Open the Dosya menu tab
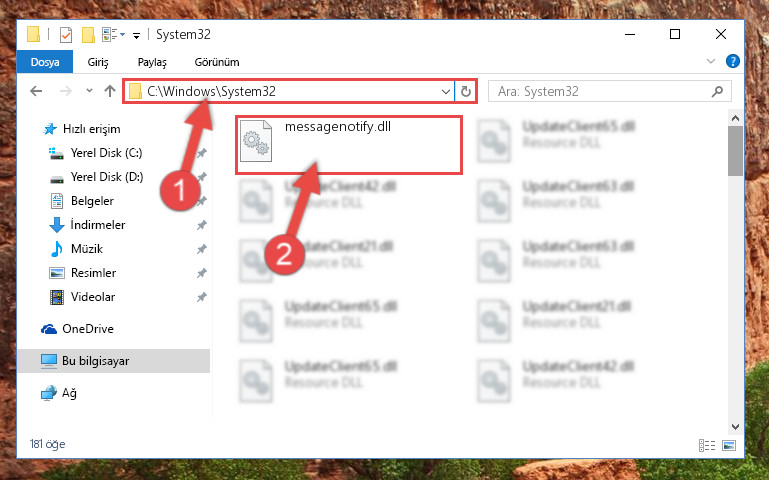The height and width of the screenshot is (480, 769). click(45, 62)
